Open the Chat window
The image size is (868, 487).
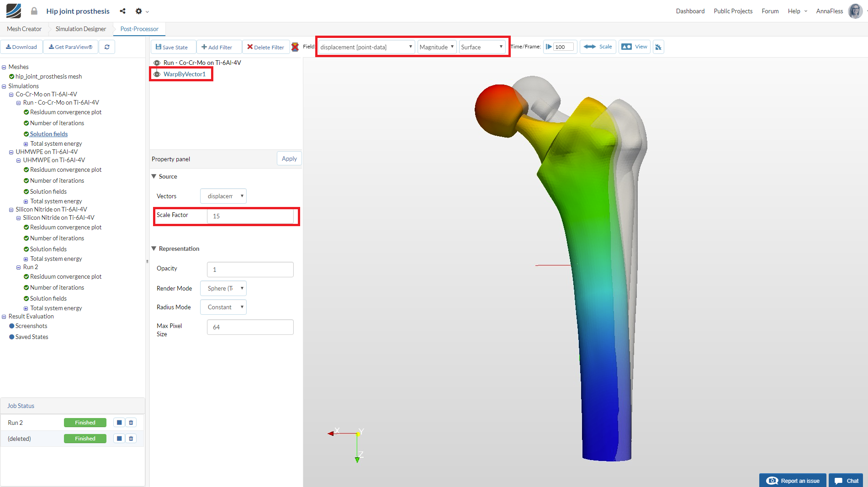(846, 481)
